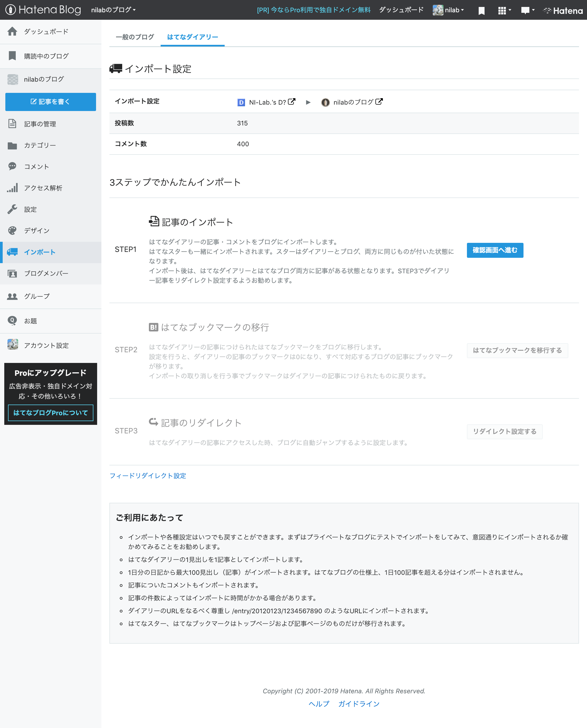Click the Proにアップグレード banner title
The width and height of the screenshot is (587, 728).
point(50,373)
